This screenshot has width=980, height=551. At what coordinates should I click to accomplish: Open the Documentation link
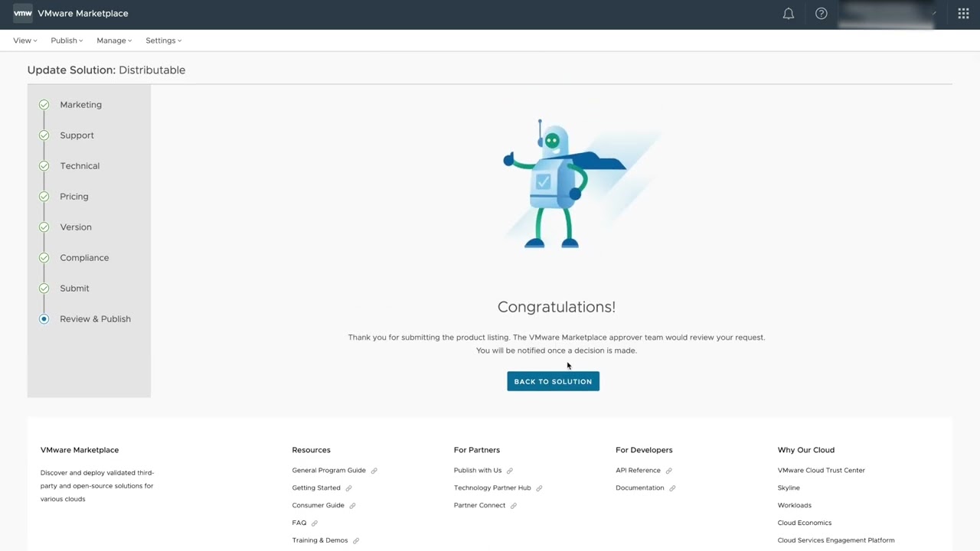tap(640, 488)
